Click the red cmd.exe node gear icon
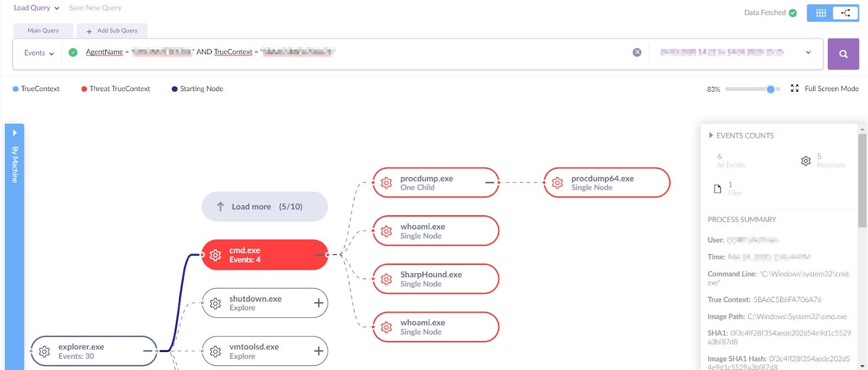The image size is (868, 370). click(215, 255)
